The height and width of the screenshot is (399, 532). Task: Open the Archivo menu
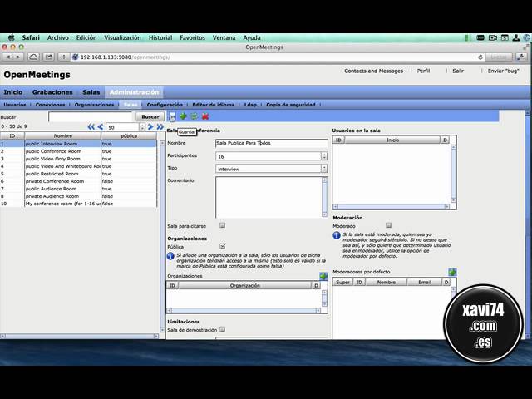tap(58, 37)
